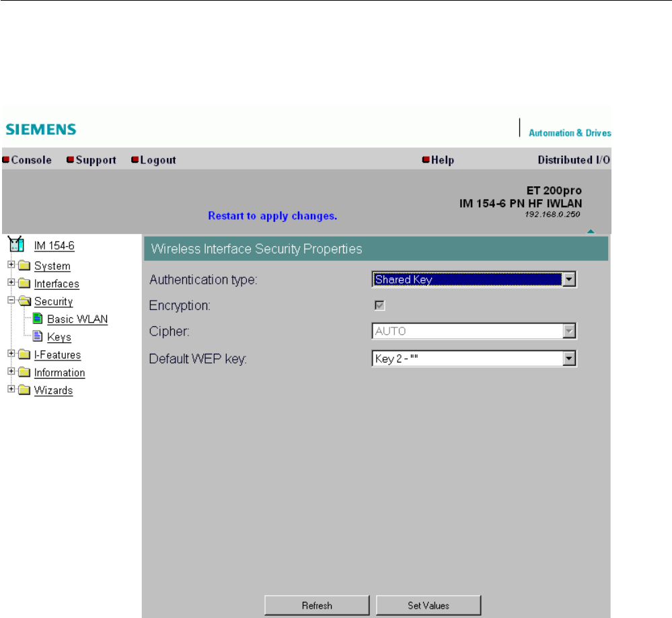Click the Automation & Drives link
This screenshot has height=618, width=672.
coord(570,133)
